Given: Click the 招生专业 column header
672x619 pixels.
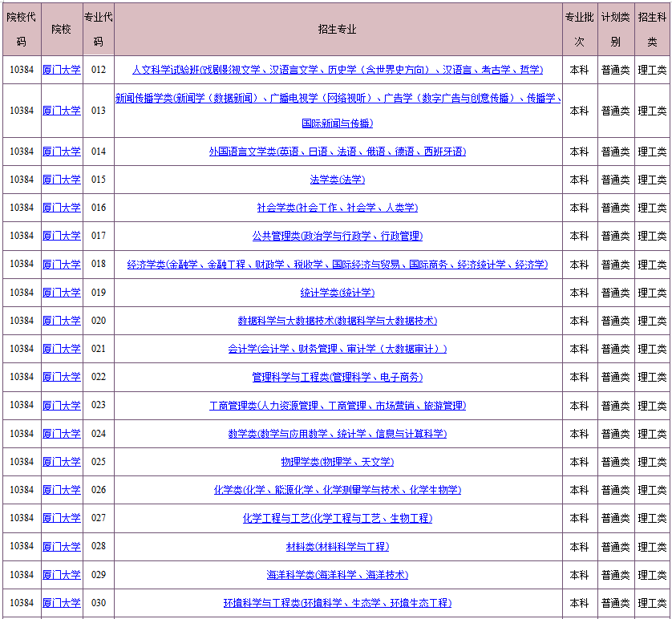Looking at the screenshot, I should (x=338, y=29).
